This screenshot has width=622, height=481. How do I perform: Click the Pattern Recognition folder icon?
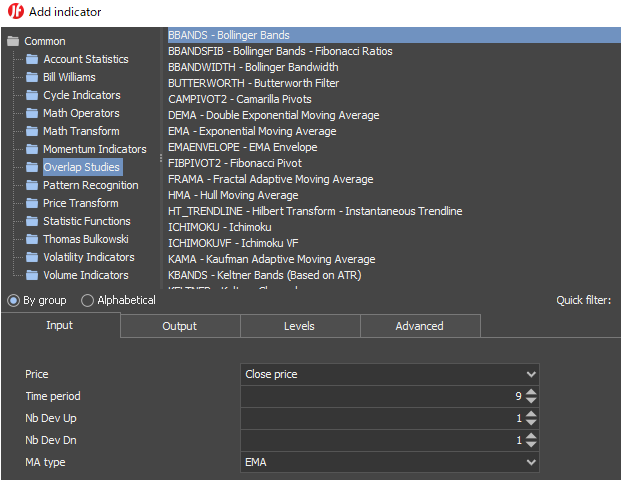[x=32, y=186]
